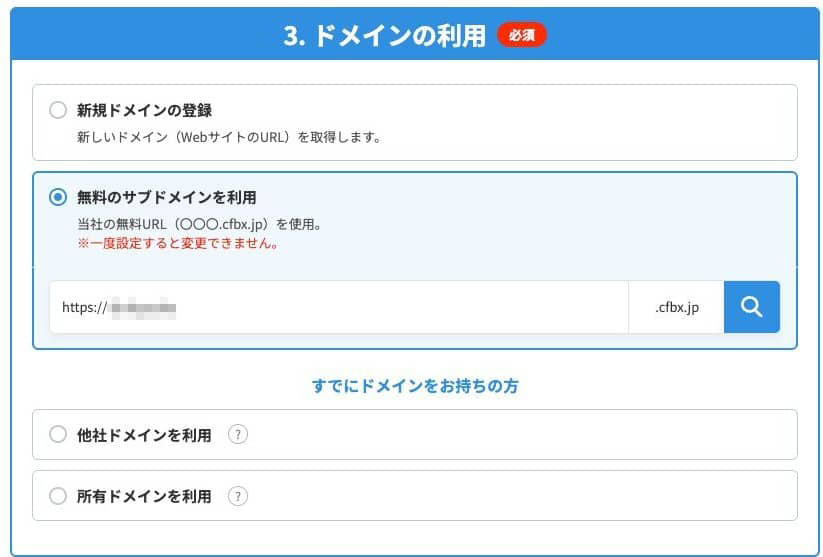Click the 必須 red badge
The image size is (823, 557).
pos(522,35)
